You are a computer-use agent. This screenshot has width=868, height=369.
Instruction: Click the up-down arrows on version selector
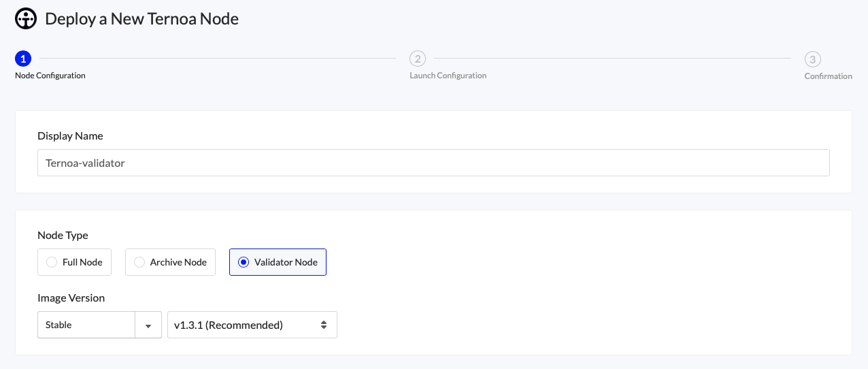[324, 325]
